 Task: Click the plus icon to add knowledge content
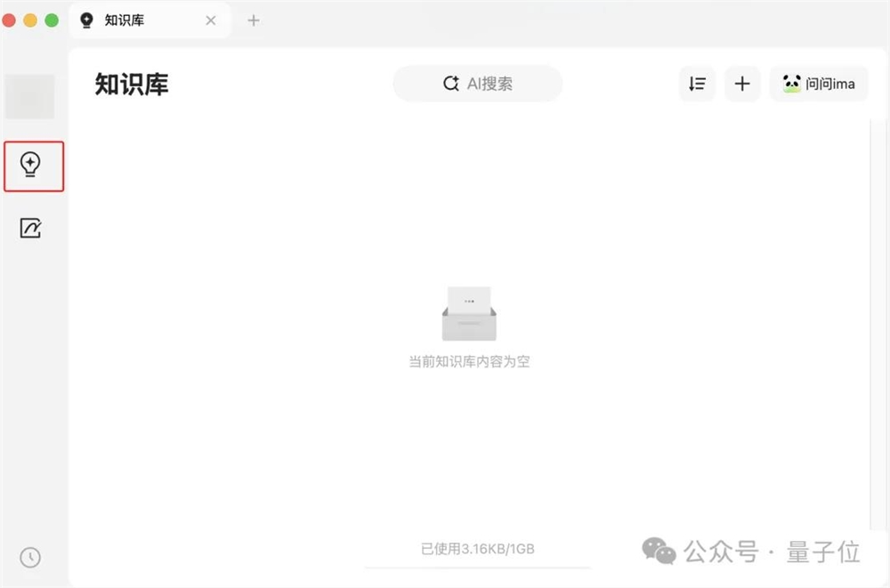(742, 84)
